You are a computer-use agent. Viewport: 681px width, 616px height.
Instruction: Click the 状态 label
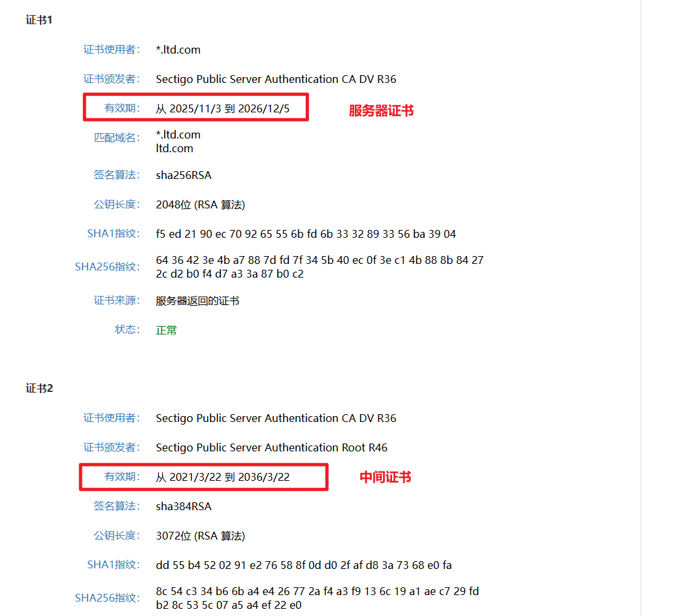127,330
